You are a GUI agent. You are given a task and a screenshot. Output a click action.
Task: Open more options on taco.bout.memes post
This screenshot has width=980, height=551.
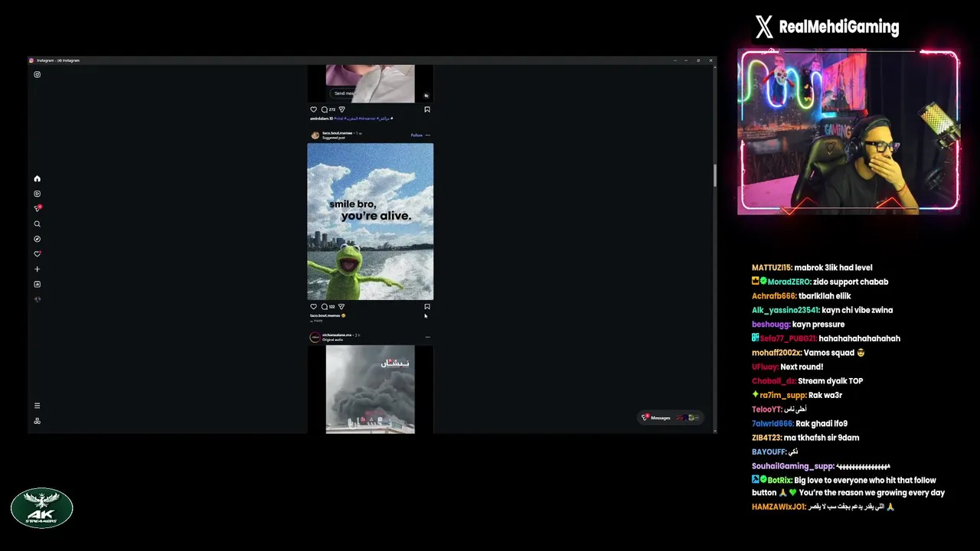[428, 135]
